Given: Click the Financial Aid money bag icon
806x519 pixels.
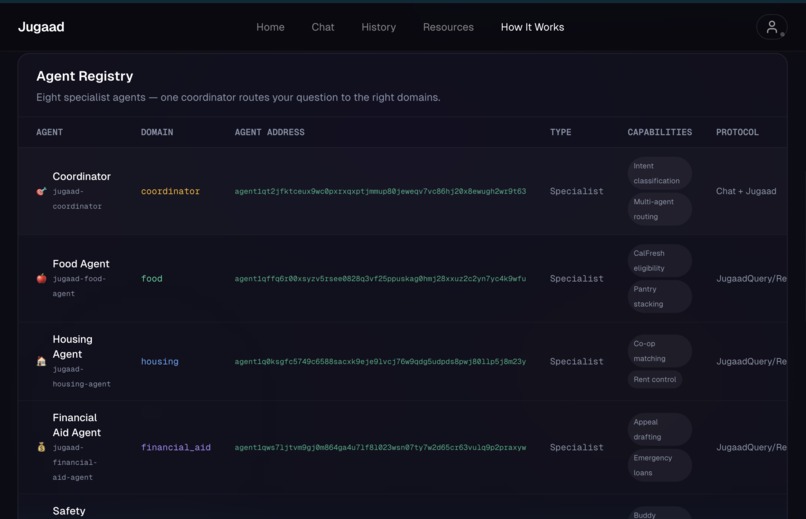Looking at the screenshot, I should click(x=41, y=447).
